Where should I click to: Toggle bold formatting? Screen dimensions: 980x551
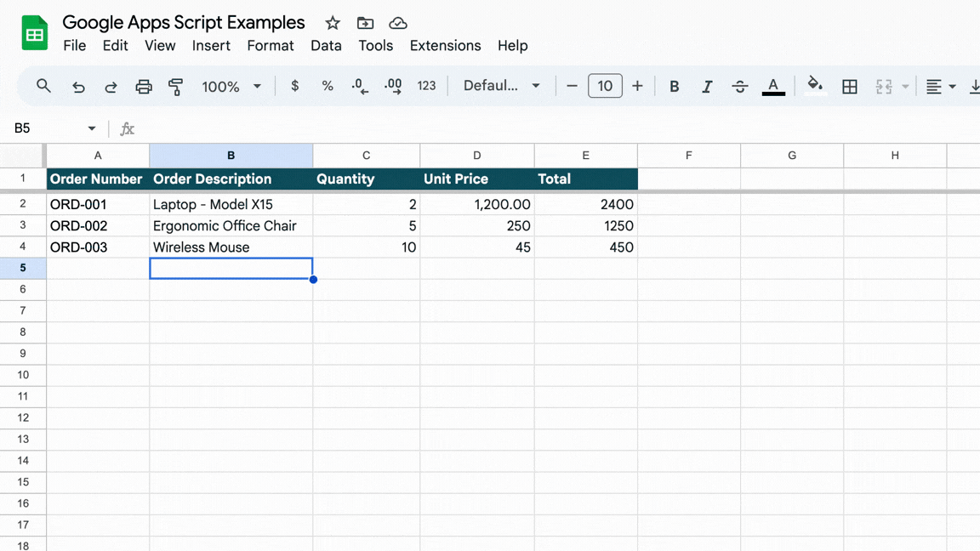(x=675, y=86)
